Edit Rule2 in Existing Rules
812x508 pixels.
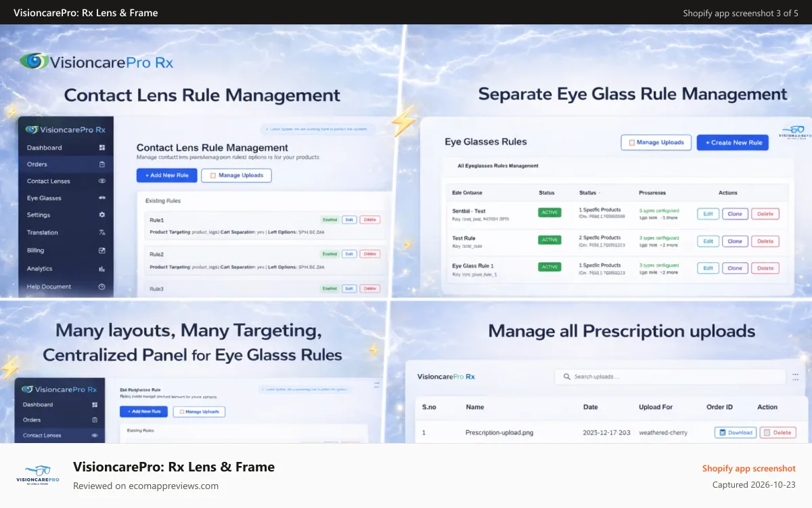tap(349, 254)
